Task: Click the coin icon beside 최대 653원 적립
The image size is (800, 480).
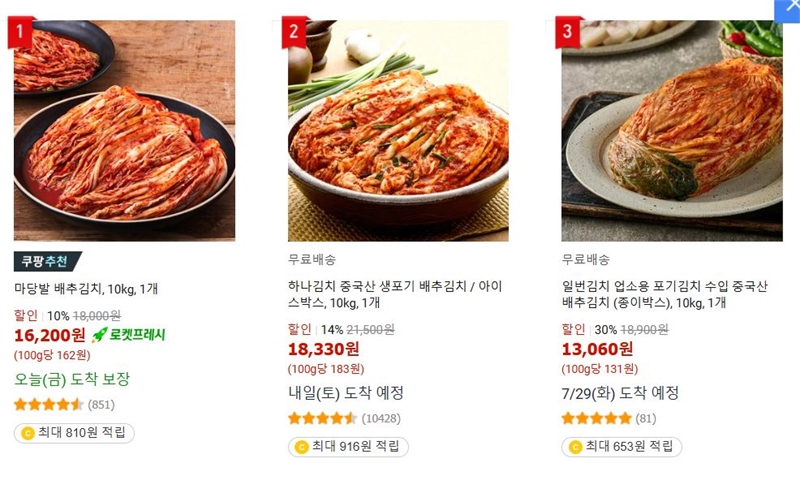Action: pos(575,447)
